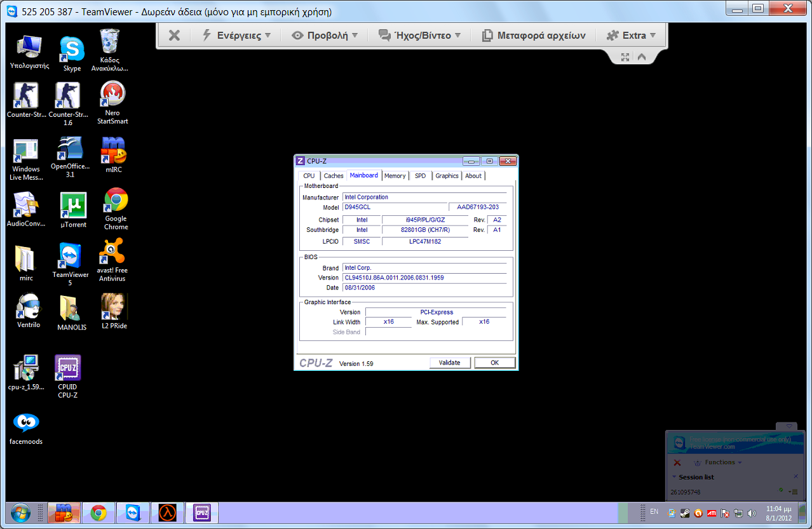Open avast! Free Antivirus shortcut
812x529 pixels.
pyautogui.click(x=112, y=260)
